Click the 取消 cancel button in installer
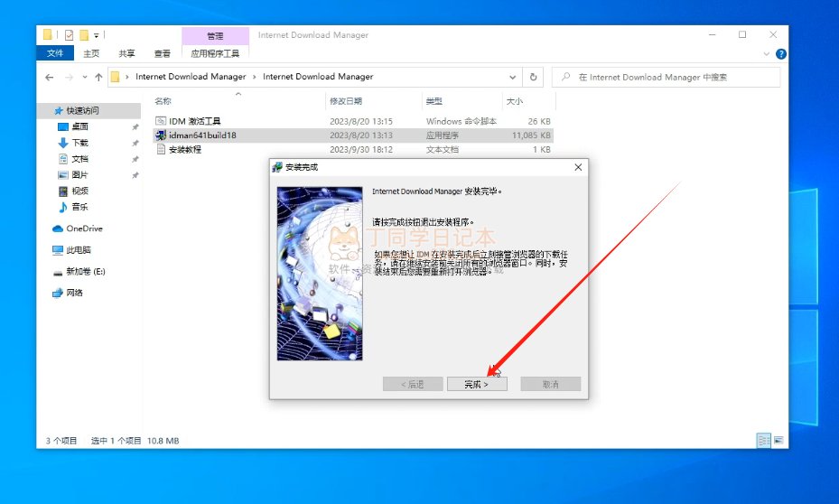This screenshot has width=839, height=504. click(x=550, y=384)
